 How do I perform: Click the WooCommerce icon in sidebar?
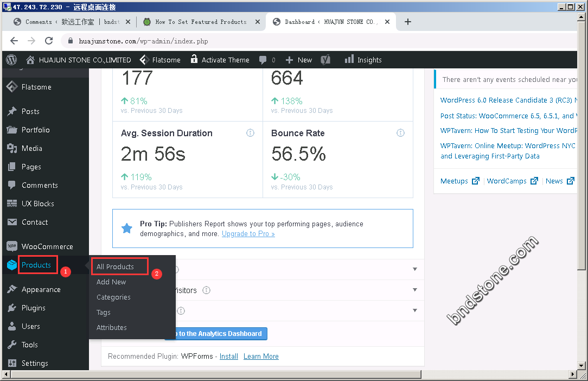[x=12, y=246]
